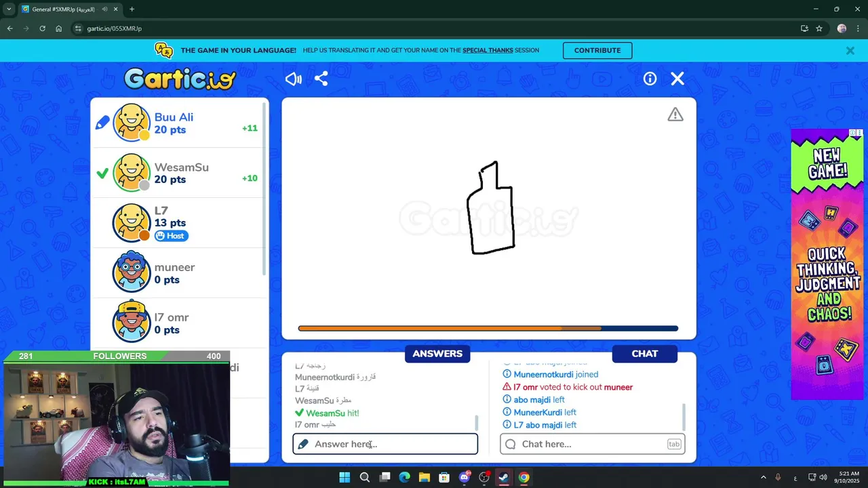
Task: Focus the Chat here input field
Action: click(593, 444)
